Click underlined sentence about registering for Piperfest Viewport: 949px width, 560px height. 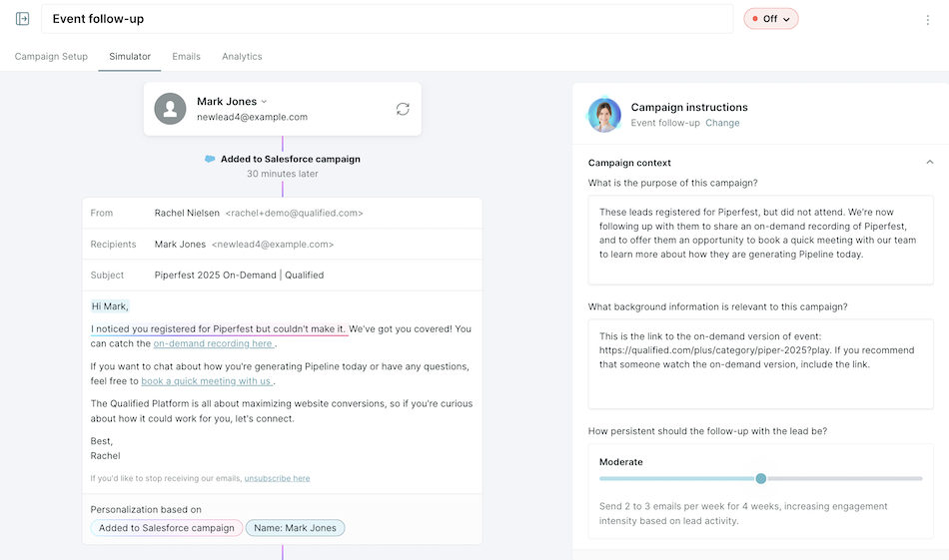[219, 329]
